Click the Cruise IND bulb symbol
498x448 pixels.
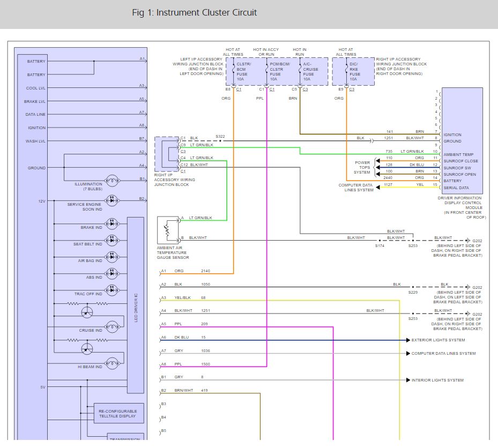point(112,326)
